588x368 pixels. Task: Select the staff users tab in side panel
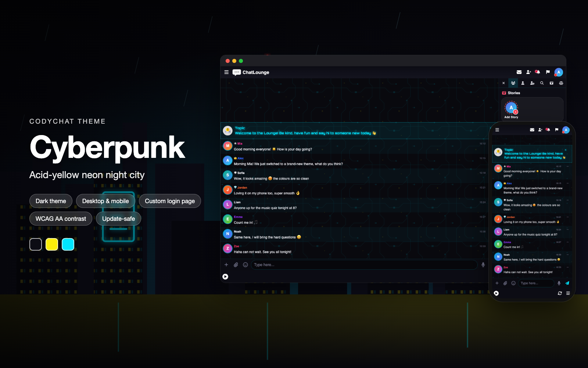532,83
